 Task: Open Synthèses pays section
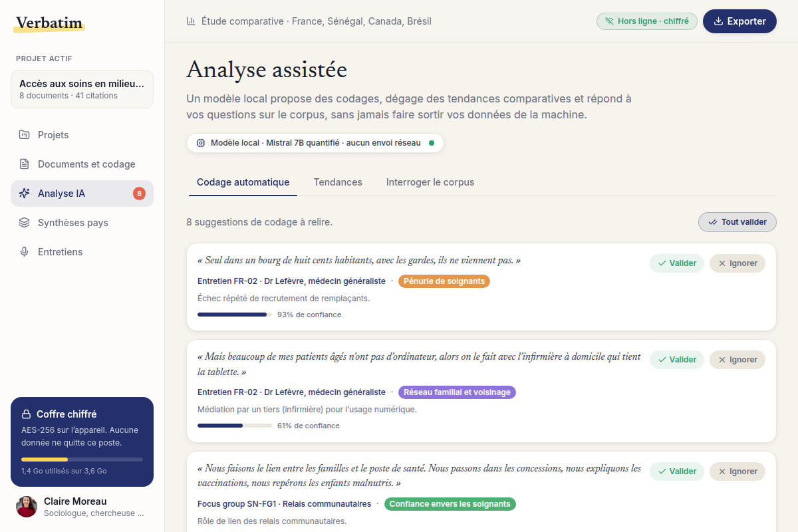82,223
